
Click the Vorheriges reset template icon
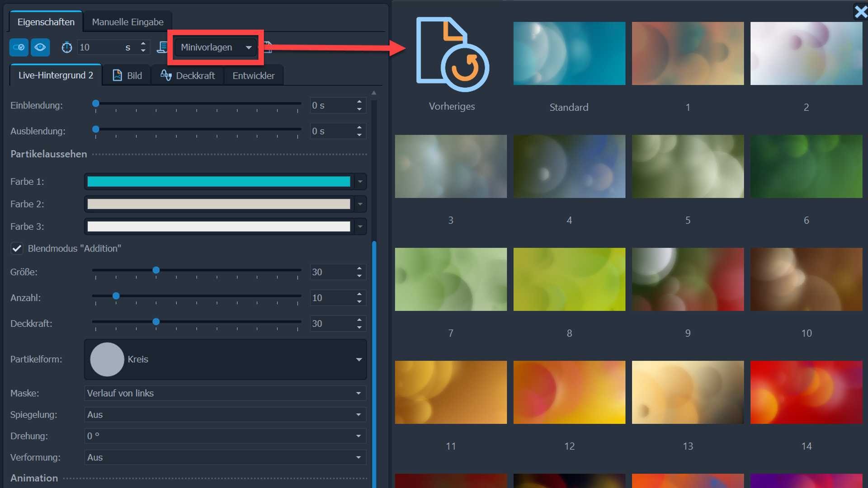coord(452,54)
